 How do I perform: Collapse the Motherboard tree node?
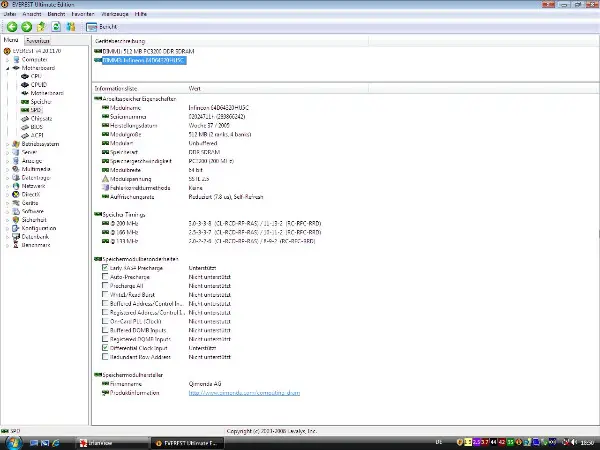pos(6,68)
